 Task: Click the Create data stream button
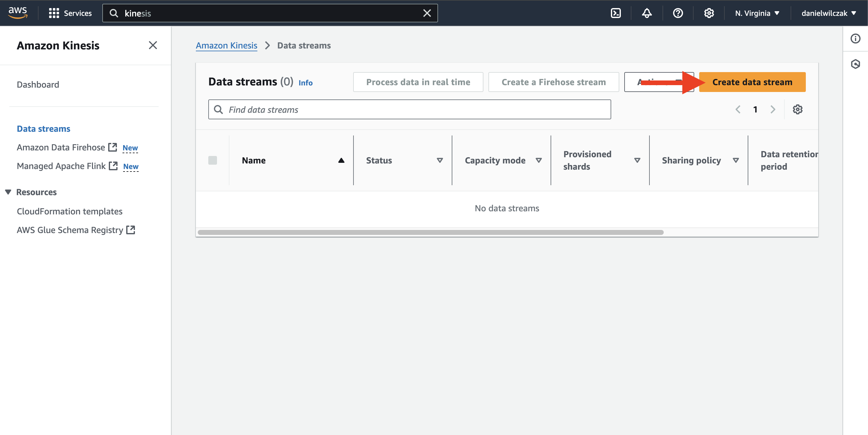click(752, 82)
